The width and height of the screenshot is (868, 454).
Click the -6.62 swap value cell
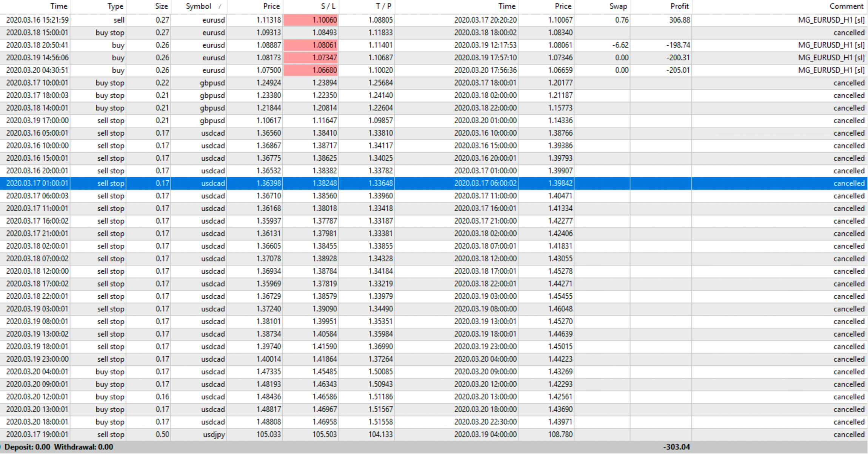tap(620, 45)
